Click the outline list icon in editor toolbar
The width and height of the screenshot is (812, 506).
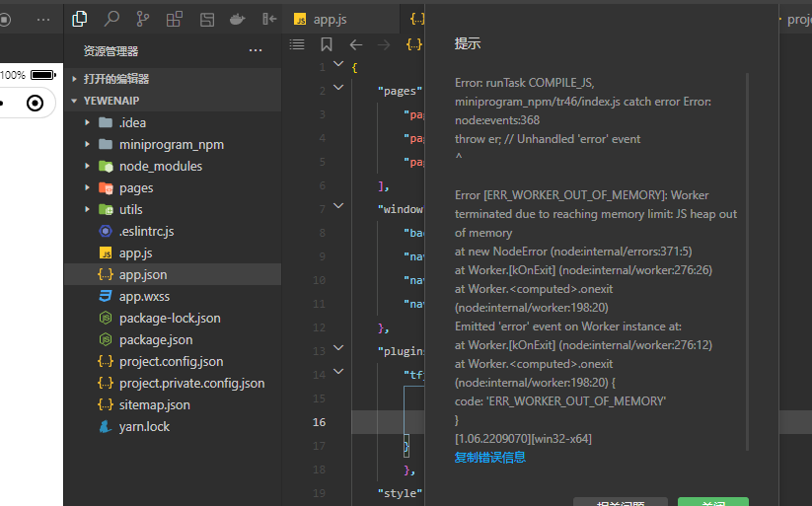point(297,44)
